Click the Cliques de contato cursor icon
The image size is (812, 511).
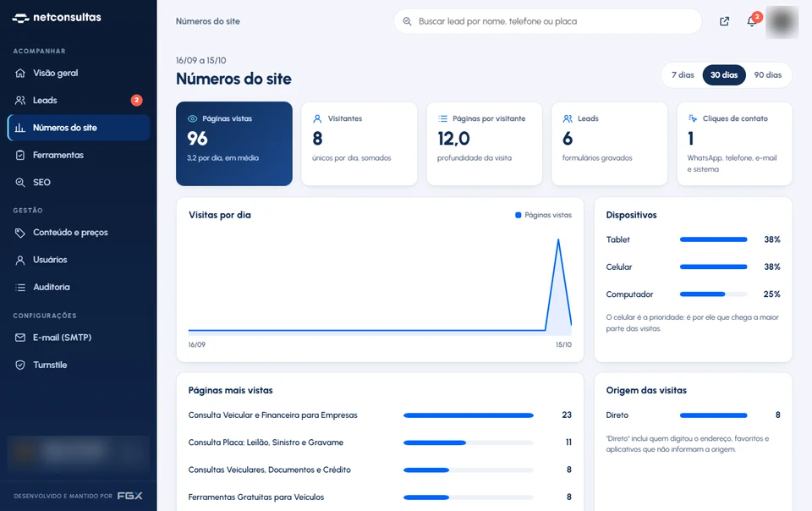click(x=693, y=118)
